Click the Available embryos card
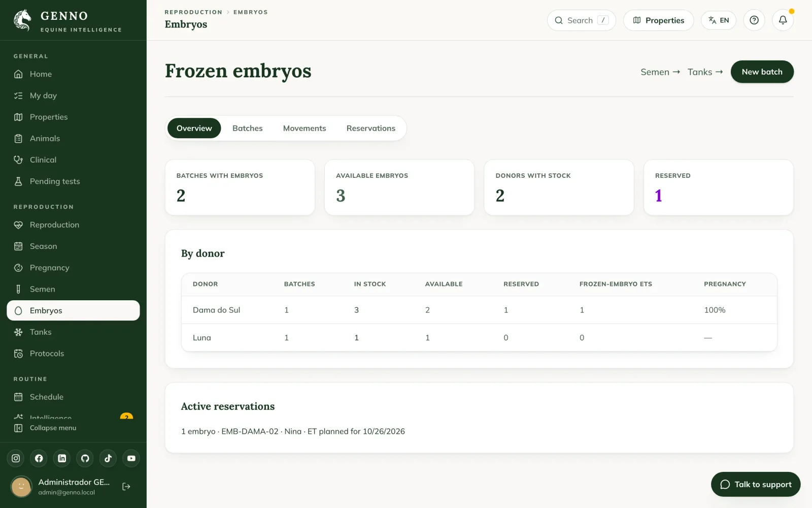 pos(399,187)
